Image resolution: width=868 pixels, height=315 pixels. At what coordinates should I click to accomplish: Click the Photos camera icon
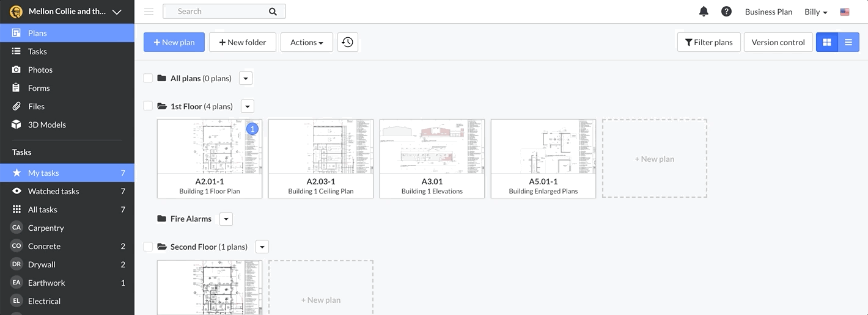pos(17,70)
